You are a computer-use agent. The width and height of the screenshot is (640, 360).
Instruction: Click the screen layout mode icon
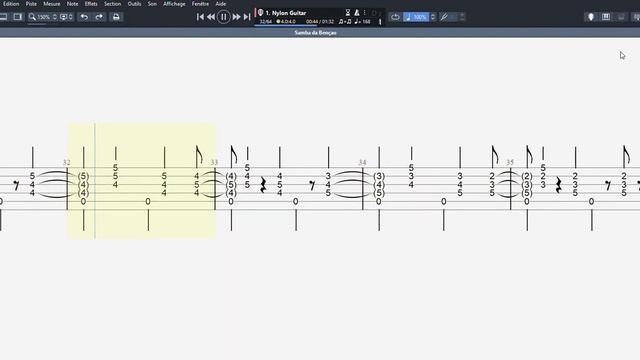(x=63, y=17)
